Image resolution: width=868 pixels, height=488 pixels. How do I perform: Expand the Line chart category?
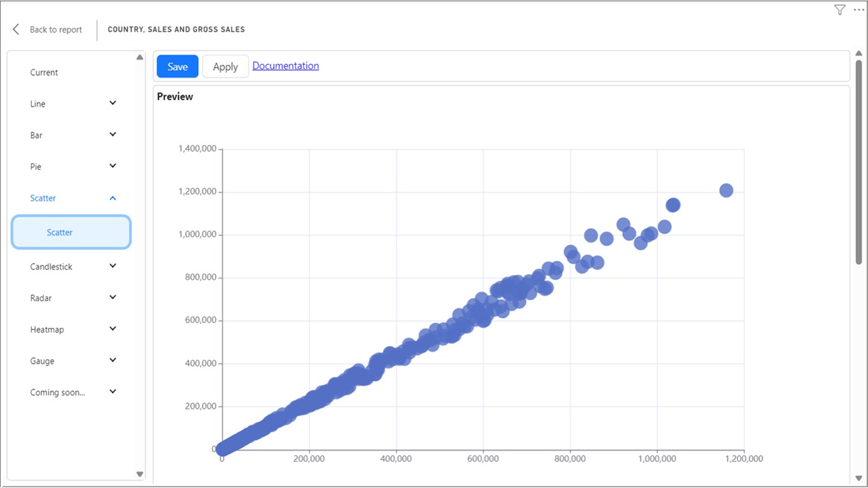coord(112,103)
